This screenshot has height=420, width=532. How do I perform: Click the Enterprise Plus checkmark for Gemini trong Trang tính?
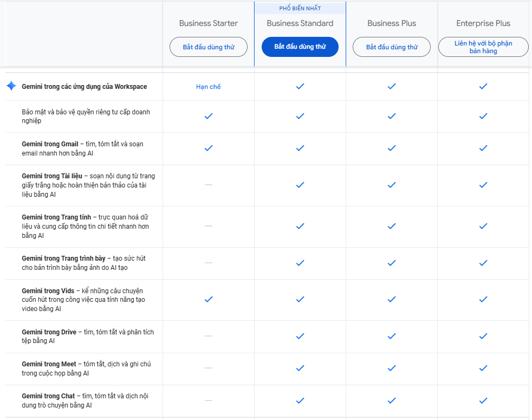tap(483, 227)
